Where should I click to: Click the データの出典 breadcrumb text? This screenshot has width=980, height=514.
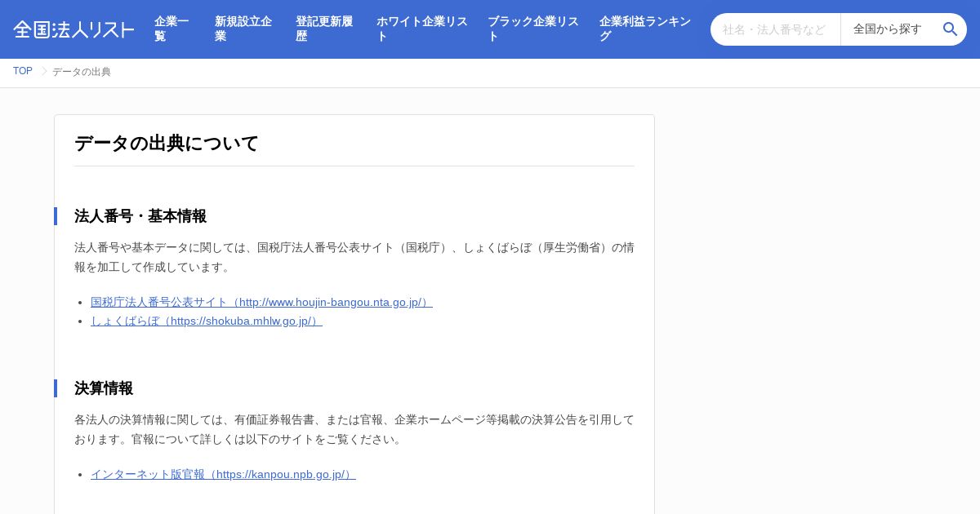(82, 72)
